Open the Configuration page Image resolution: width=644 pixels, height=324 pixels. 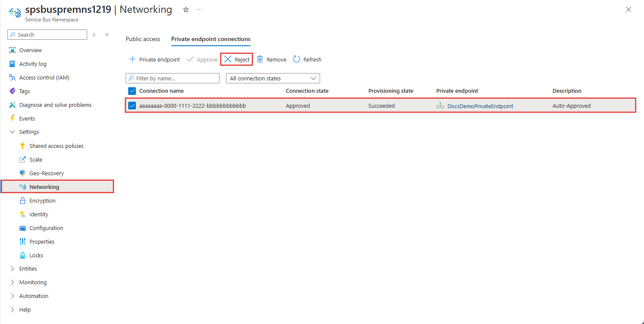click(46, 228)
